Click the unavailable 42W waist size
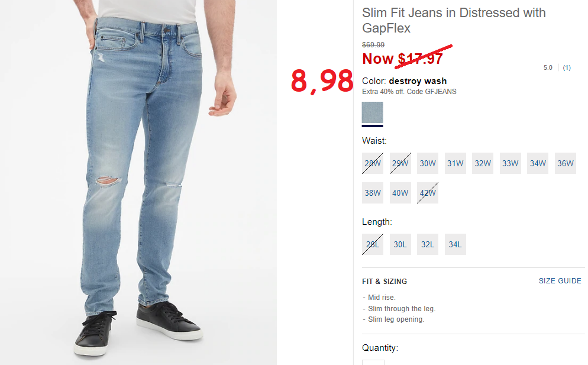 (x=428, y=193)
